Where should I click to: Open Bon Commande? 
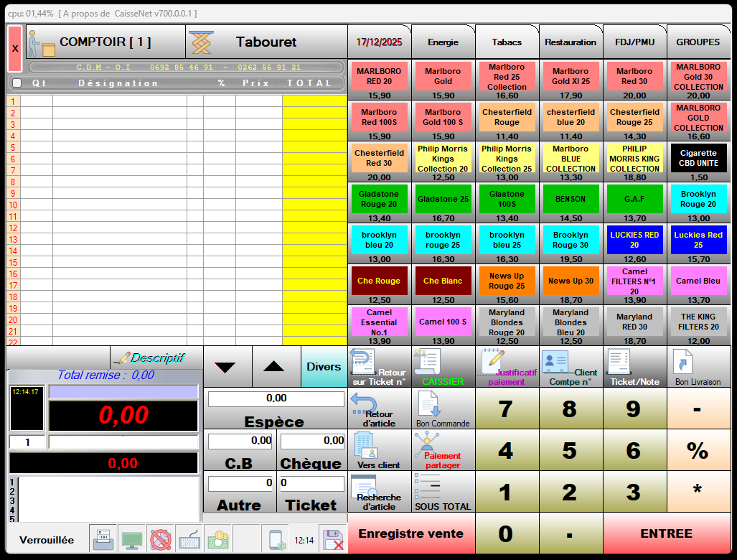pyautogui.click(x=443, y=408)
